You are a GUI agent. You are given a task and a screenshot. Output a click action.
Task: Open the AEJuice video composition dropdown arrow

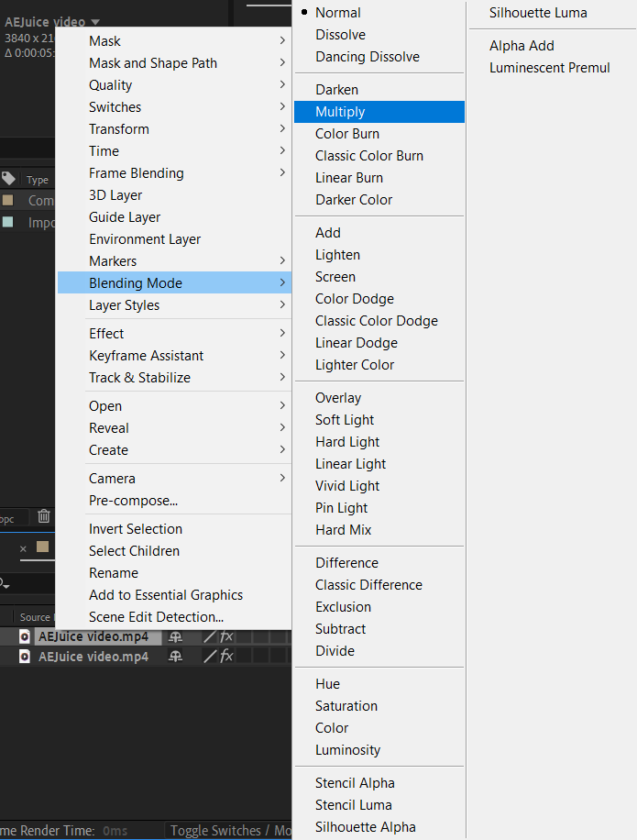tap(95, 21)
